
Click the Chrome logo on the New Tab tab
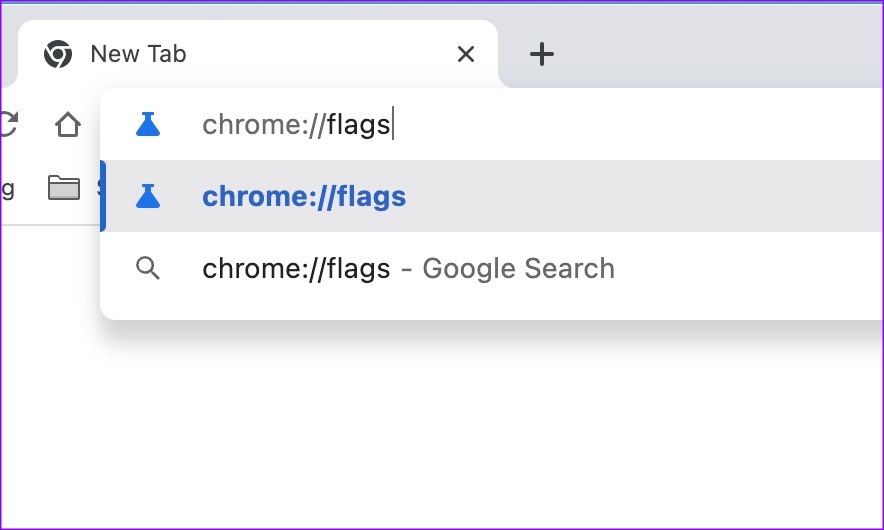(58, 54)
